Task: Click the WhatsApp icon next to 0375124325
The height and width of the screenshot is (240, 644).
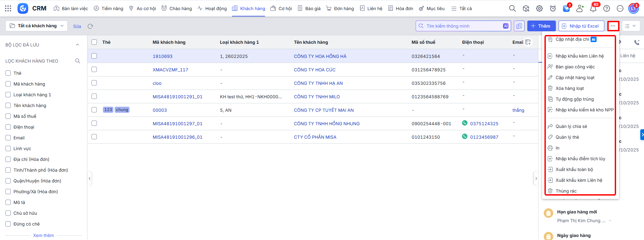Action: [465, 123]
